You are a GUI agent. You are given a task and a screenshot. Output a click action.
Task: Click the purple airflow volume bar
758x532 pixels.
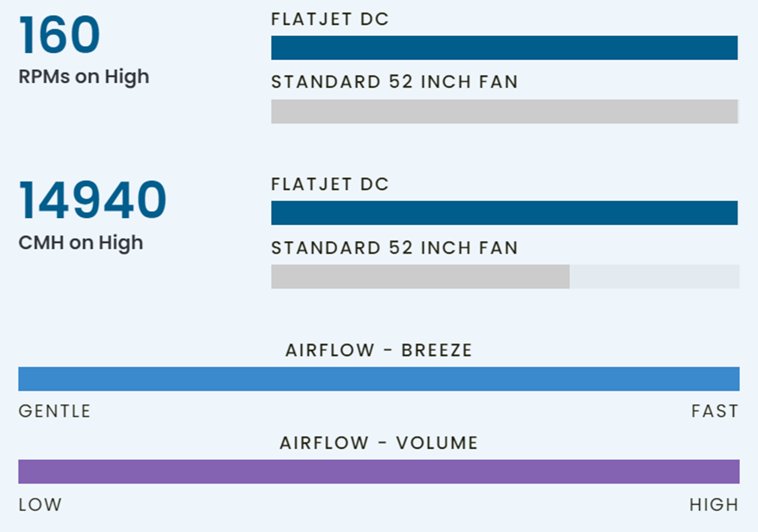click(x=379, y=472)
